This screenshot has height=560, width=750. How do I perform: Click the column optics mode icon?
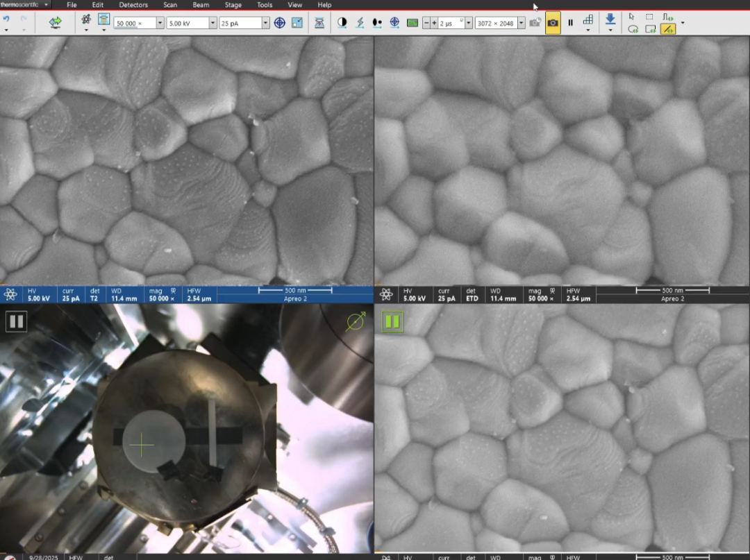coord(103,19)
